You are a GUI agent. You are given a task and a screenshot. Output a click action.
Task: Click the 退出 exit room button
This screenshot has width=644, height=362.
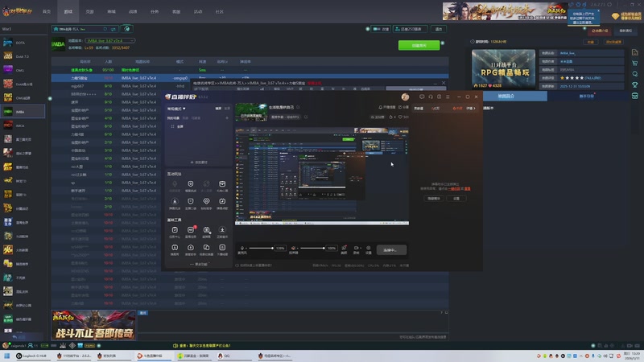coord(439,29)
